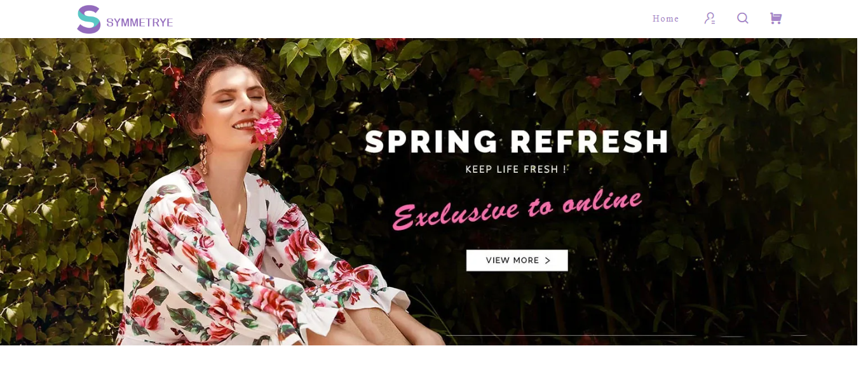Select the SPRING REFRESH headline
Screen dimensions: 868x367
tap(517, 142)
